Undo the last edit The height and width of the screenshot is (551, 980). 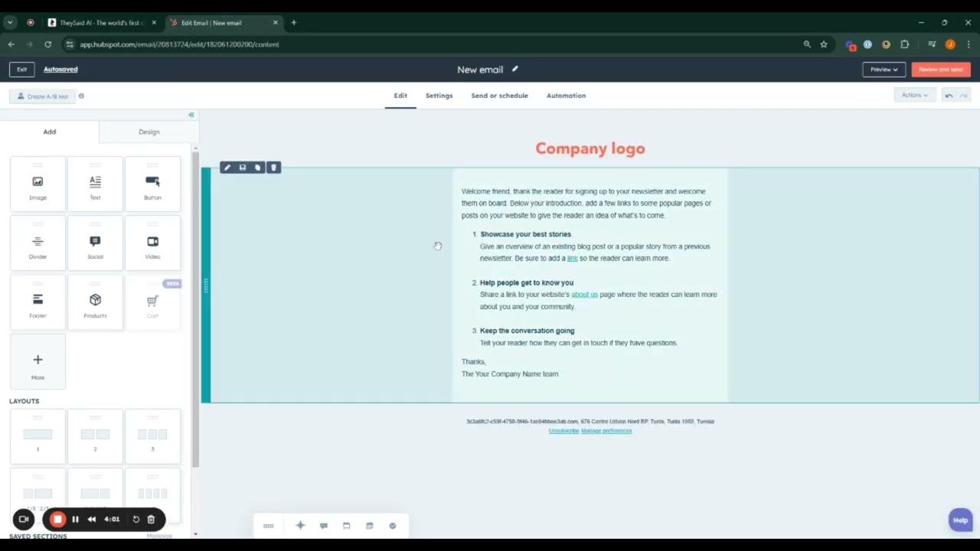(949, 96)
